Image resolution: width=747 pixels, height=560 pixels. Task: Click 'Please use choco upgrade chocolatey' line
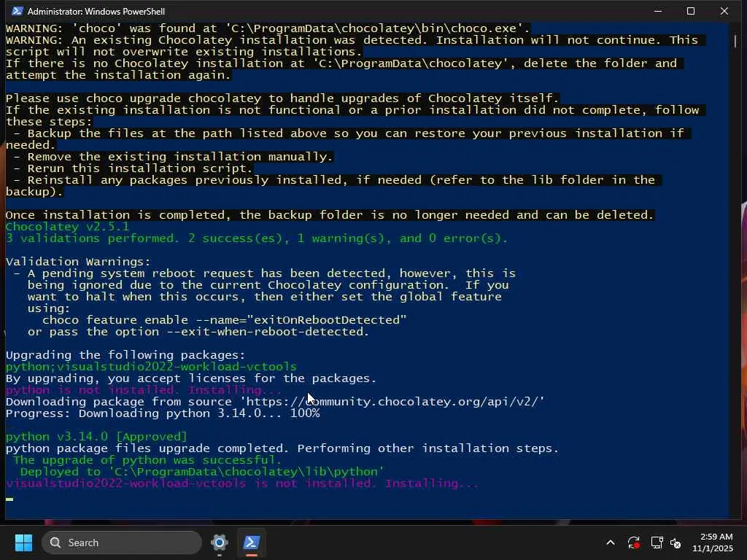point(282,98)
